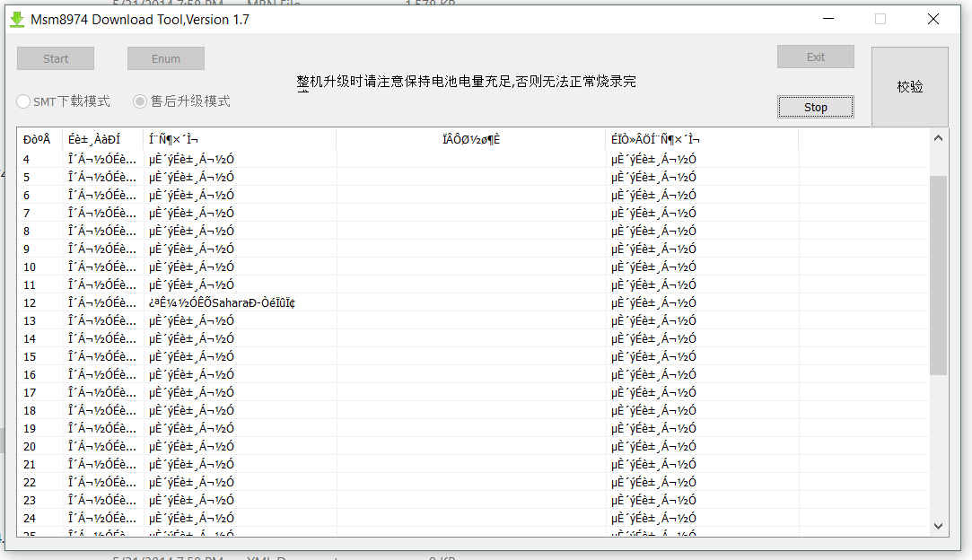Select row number 9 in the list
Image resolution: width=972 pixels, height=560 pixels.
[473, 249]
